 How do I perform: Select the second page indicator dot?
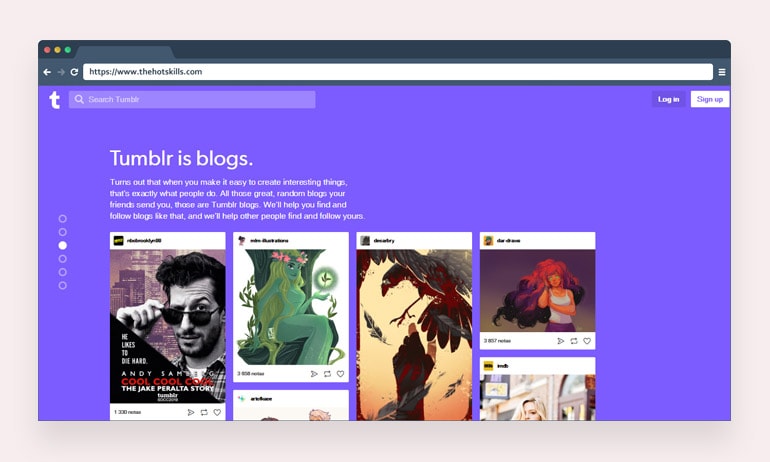click(x=62, y=232)
